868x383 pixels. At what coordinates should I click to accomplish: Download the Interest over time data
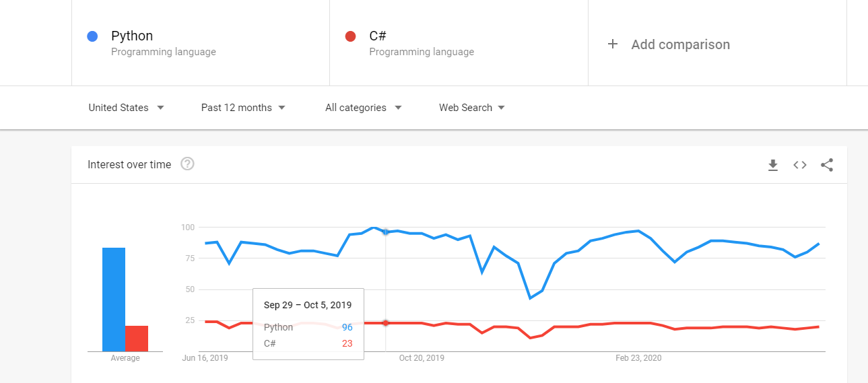click(773, 165)
